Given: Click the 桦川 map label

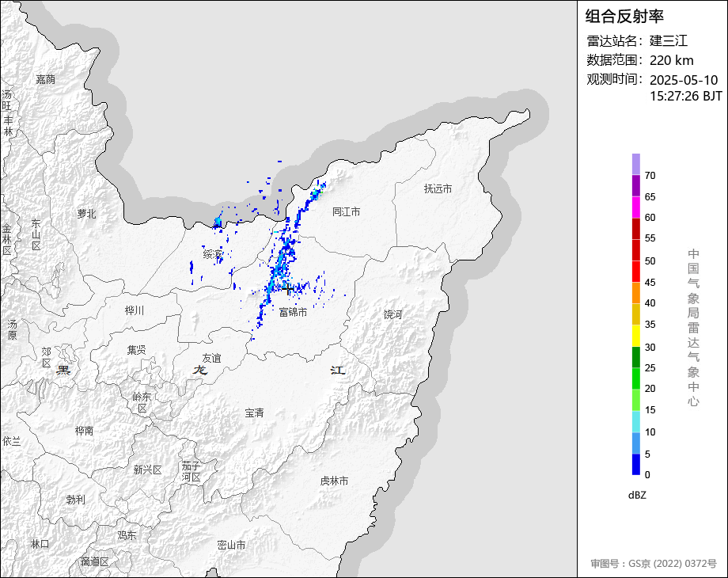Looking at the screenshot, I should [135, 310].
